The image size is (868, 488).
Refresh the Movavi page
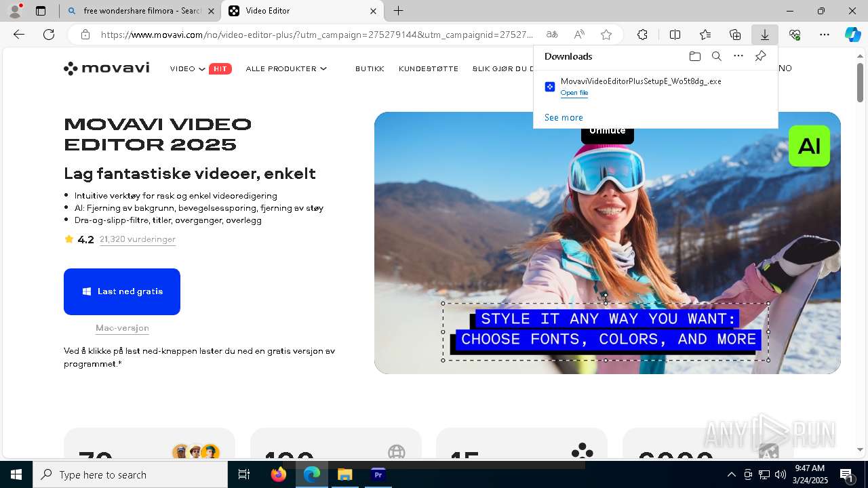pyautogui.click(x=49, y=35)
